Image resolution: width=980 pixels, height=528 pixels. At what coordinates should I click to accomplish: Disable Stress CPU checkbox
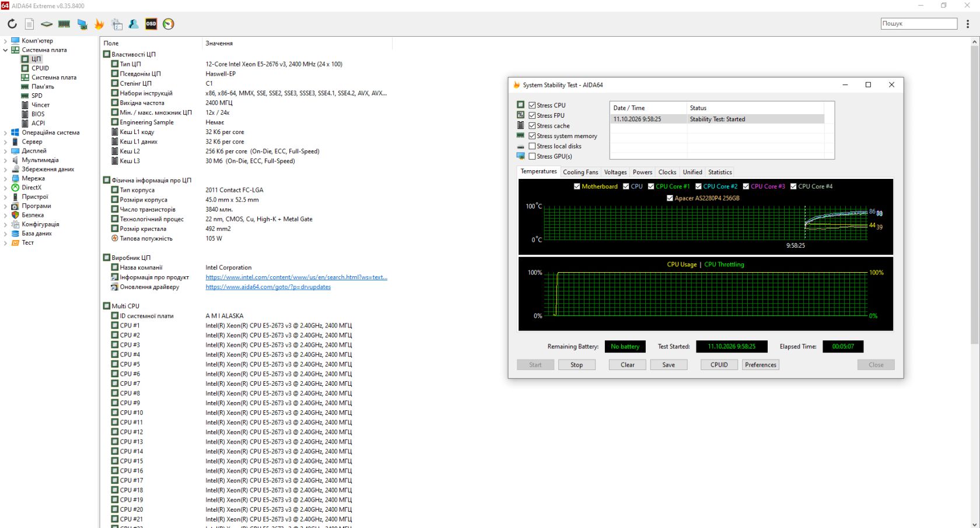pos(532,105)
